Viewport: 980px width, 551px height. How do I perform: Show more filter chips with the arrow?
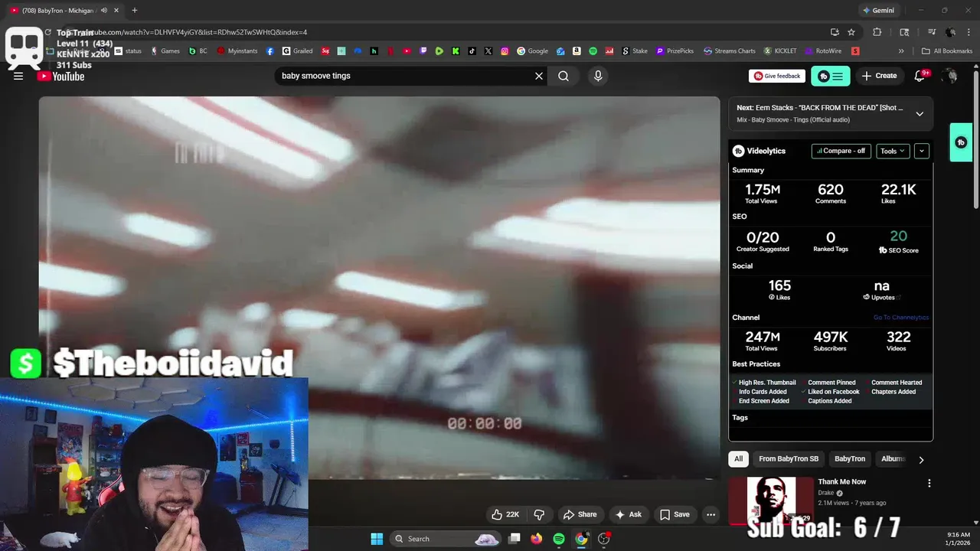[921, 459]
